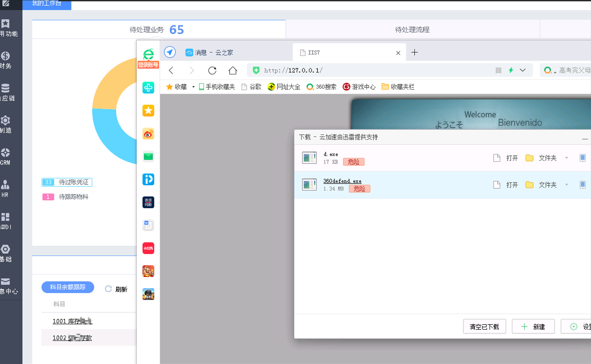Click the lightning speed mode icon
Image resolution: width=591 pixels, height=364 pixels.
pos(511,70)
